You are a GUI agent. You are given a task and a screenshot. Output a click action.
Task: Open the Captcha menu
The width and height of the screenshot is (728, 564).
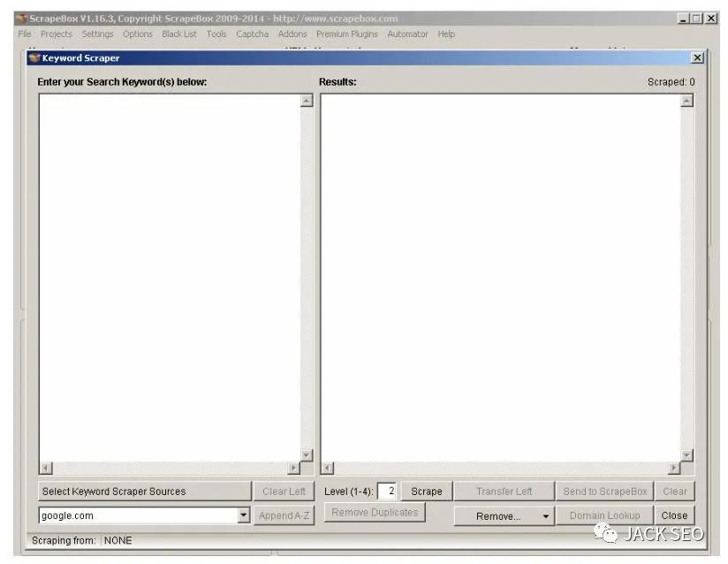252,34
